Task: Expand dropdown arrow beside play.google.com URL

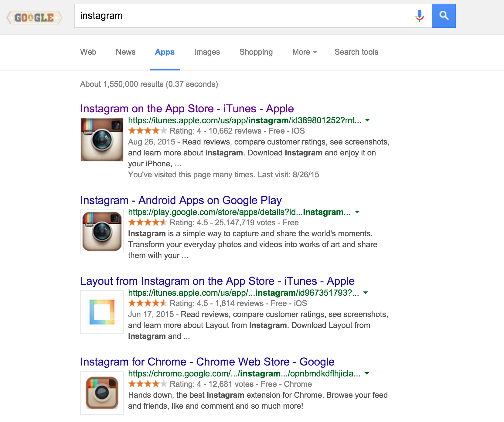Action: tap(357, 212)
